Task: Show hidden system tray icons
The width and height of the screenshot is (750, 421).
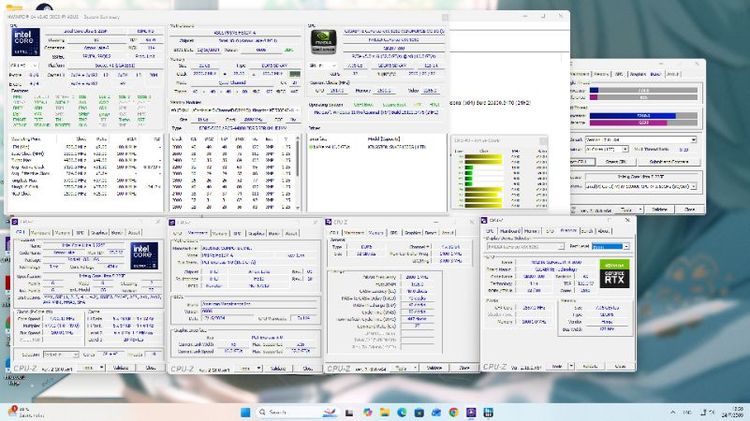Action: point(673,412)
